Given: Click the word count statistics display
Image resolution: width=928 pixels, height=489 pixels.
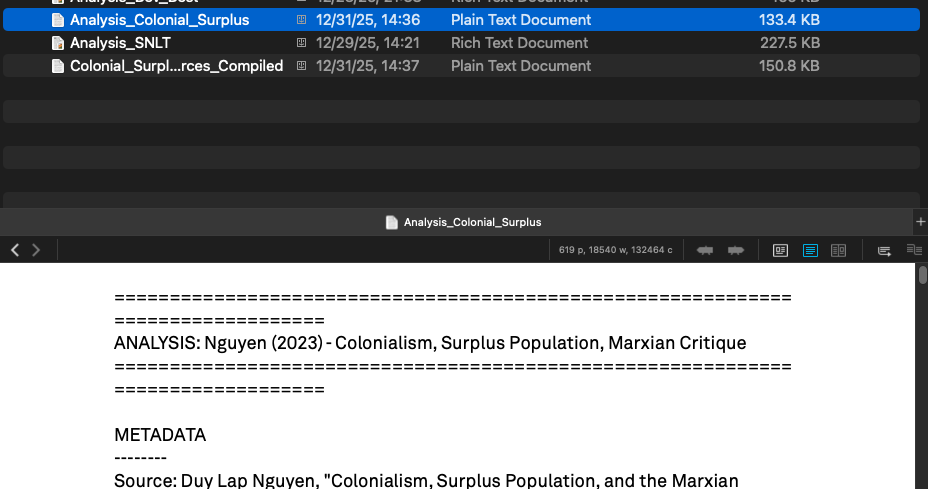Looking at the screenshot, I should pos(615,250).
